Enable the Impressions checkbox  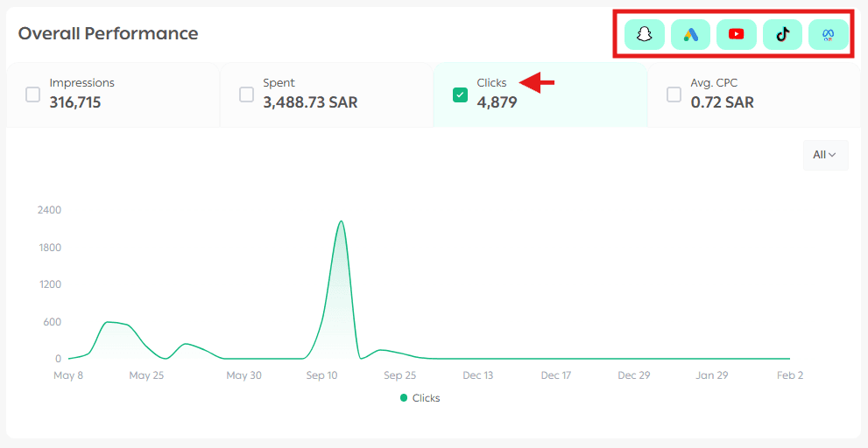[x=33, y=94]
